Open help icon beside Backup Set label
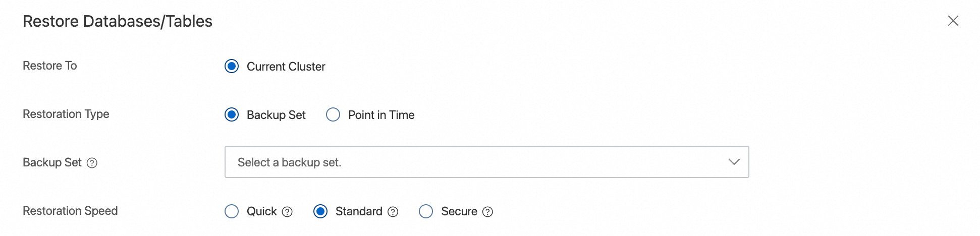The image size is (980, 236). [92, 163]
